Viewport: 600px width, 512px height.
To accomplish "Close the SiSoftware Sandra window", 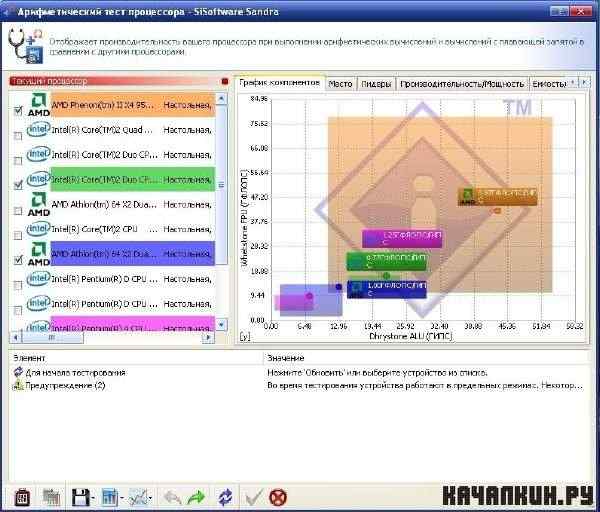I will 581,11.
